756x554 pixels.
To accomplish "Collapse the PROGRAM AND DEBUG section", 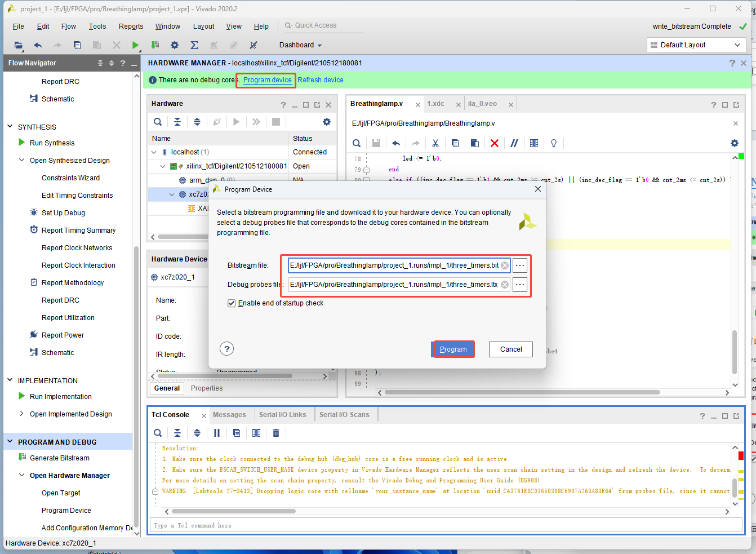I will [10, 442].
